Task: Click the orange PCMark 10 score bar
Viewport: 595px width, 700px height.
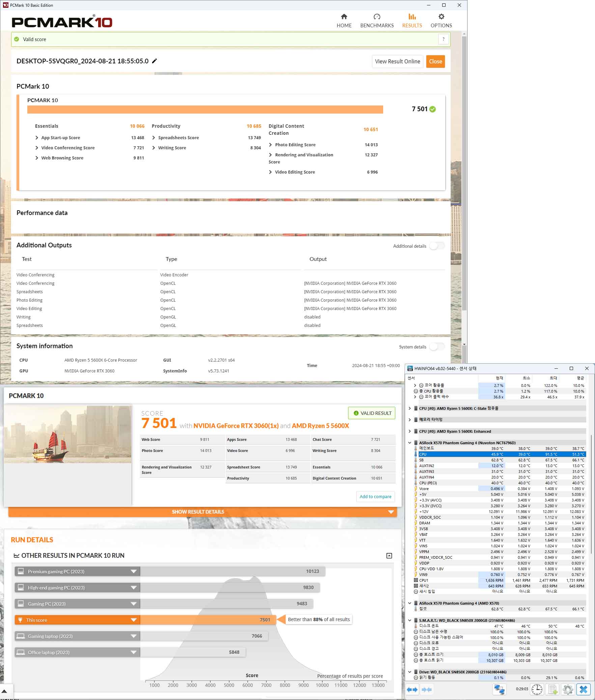Action: [205, 110]
